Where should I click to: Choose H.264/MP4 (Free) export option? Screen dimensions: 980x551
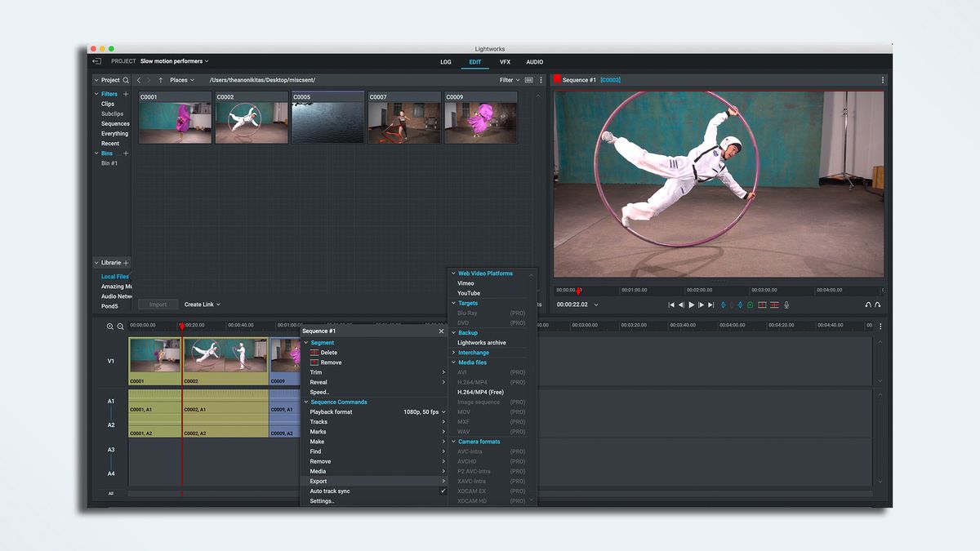[x=480, y=393]
